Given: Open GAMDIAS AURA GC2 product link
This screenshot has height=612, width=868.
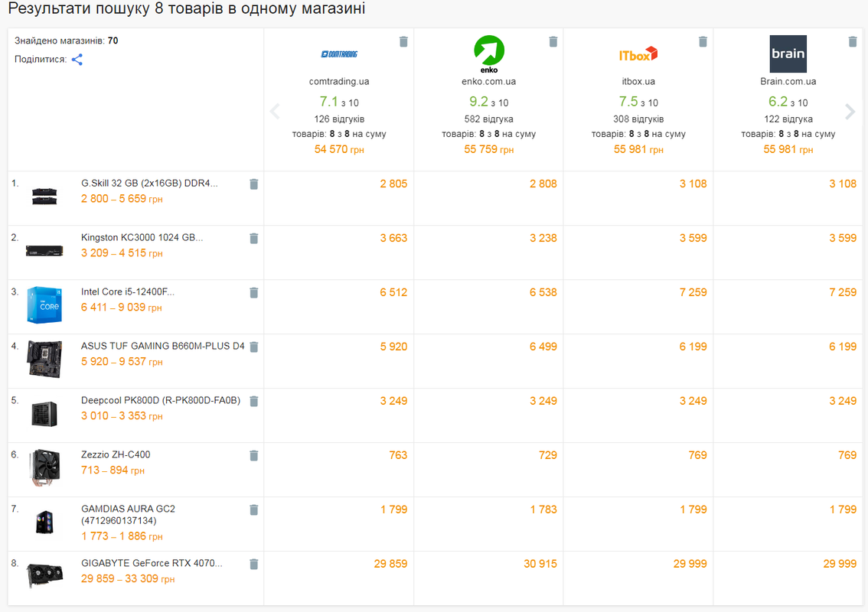Looking at the screenshot, I should (128, 515).
